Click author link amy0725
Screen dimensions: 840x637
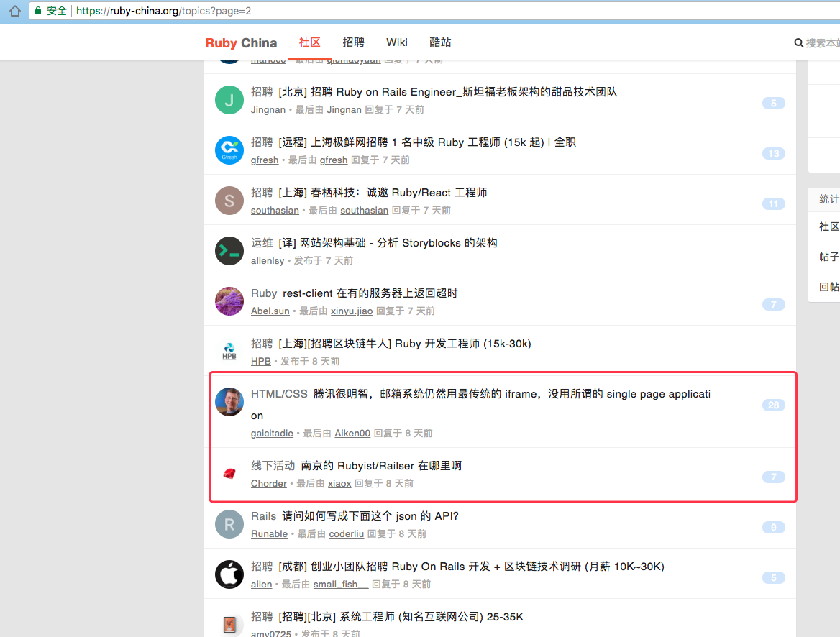pyautogui.click(x=271, y=633)
